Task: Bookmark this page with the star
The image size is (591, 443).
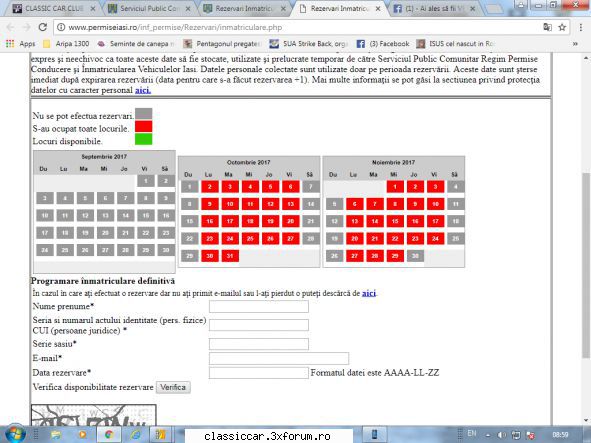Action: [x=562, y=27]
